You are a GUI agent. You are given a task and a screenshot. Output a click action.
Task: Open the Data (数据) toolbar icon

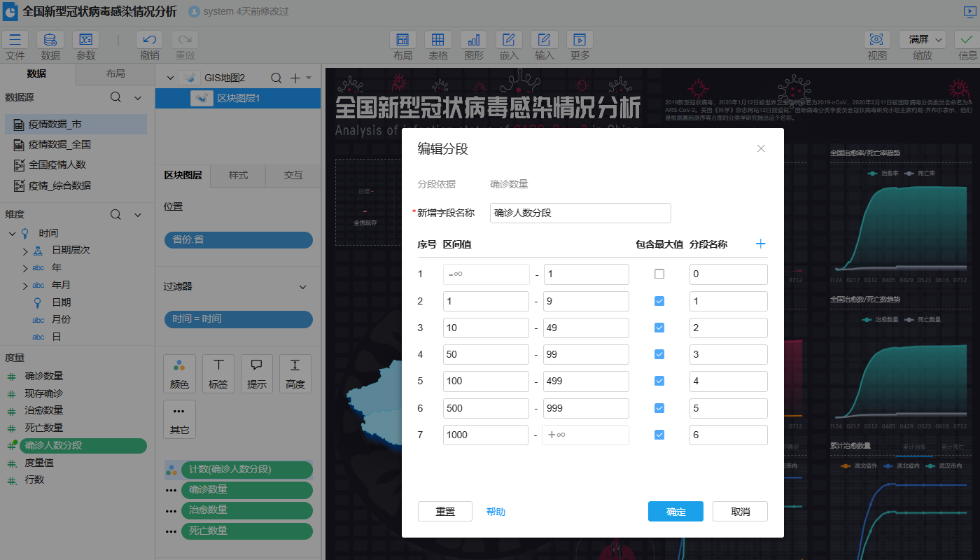pyautogui.click(x=50, y=41)
